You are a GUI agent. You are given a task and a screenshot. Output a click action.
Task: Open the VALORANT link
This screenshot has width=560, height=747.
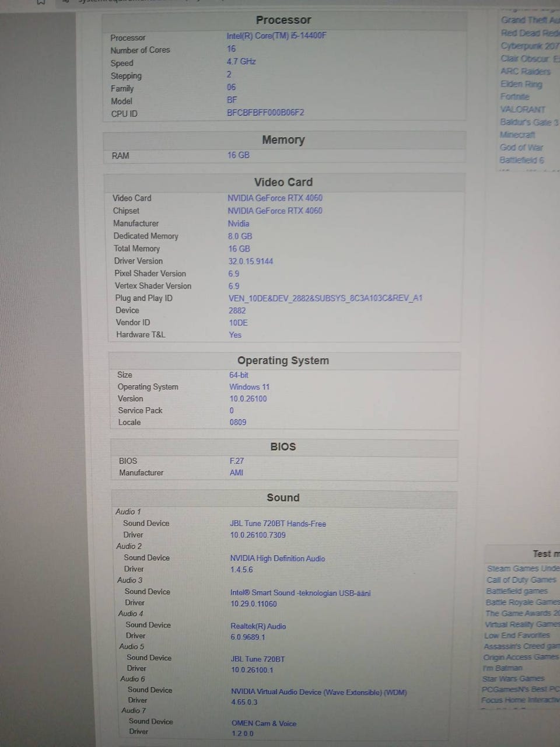(523, 109)
